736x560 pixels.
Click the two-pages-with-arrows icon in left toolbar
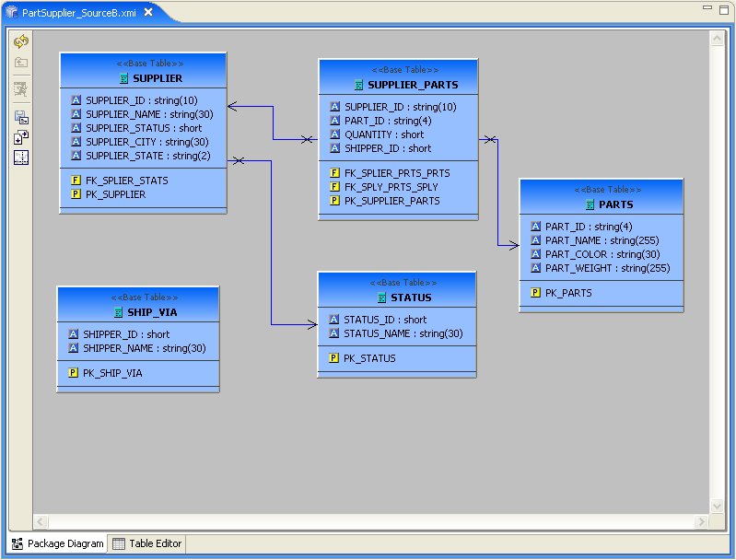[21, 137]
